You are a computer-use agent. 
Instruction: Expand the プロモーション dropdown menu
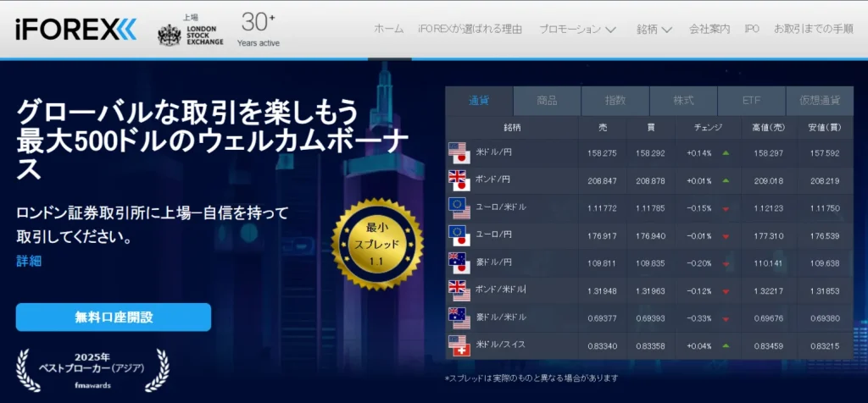(577, 30)
